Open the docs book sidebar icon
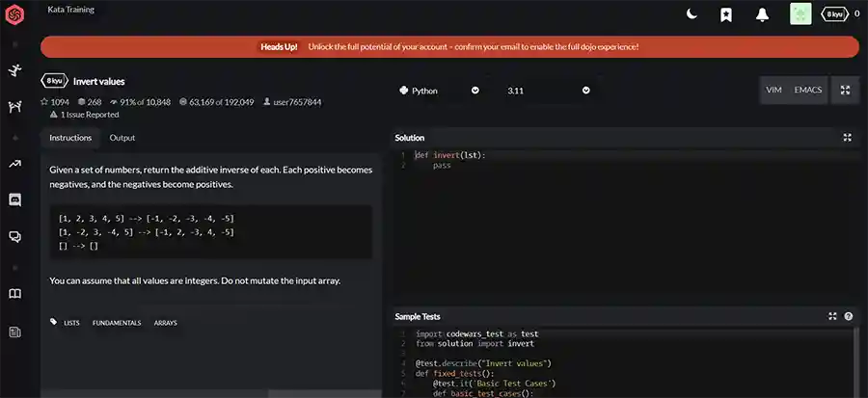 click(14, 294)
